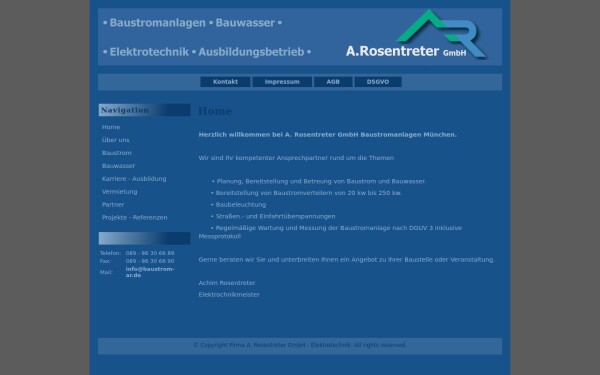Click bullet 'Straßen - und Einfahrtüberspannungen'
The height and width of the screenshot is (375, 600).
[273, 216]
